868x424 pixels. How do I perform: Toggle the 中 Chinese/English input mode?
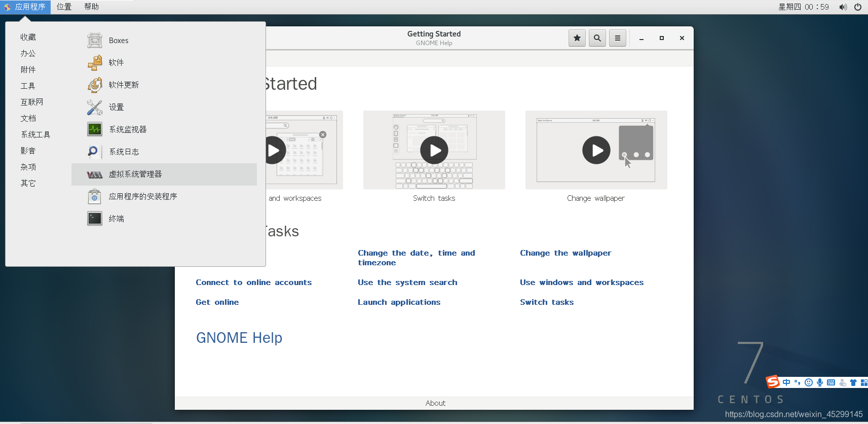[786, 382]
